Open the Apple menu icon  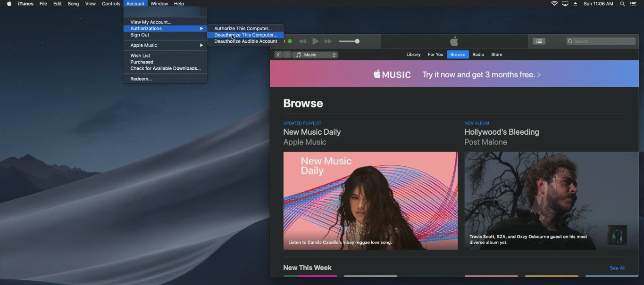[9, 4]
